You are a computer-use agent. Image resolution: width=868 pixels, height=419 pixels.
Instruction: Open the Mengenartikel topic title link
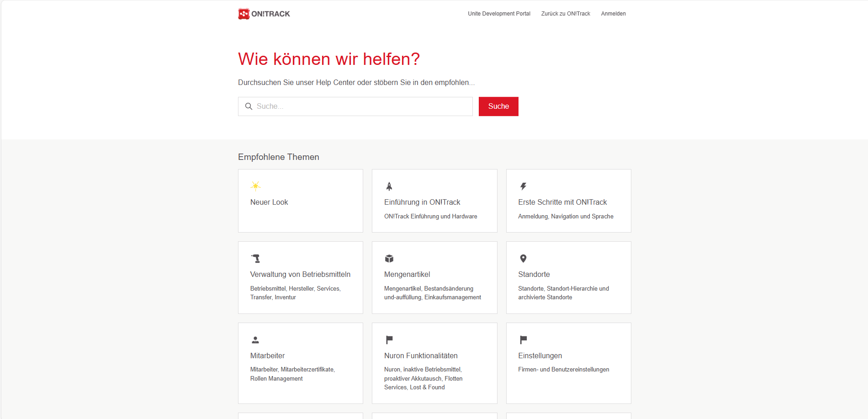tap(407, 274)
